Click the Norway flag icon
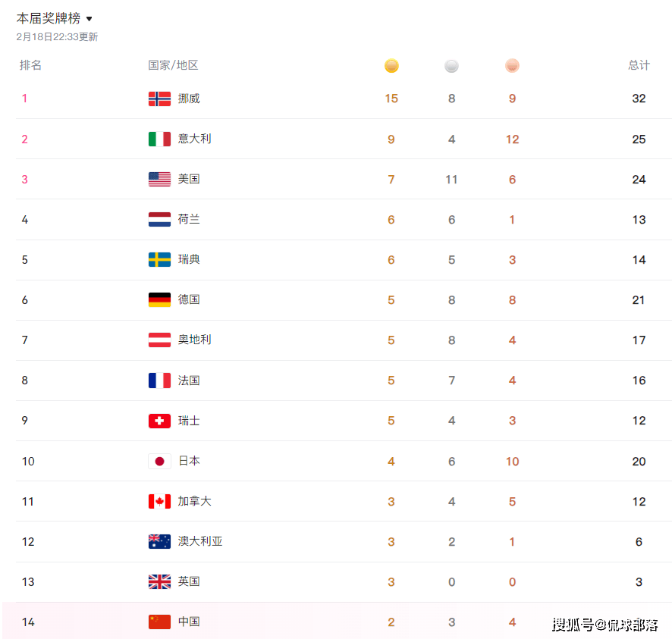The image size is (672, 639). [x=159, y=99]
